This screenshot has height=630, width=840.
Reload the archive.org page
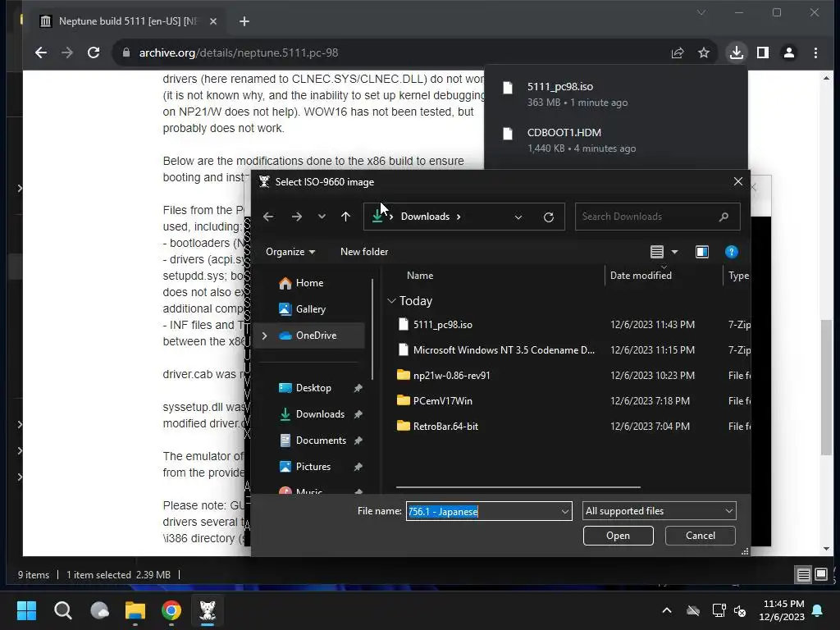[94, 52]
